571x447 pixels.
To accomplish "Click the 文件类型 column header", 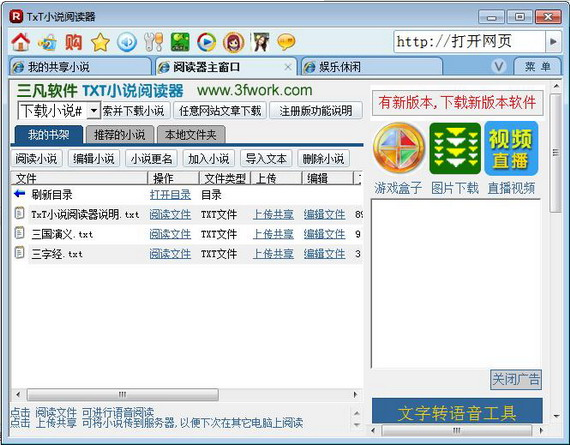I will click(225, 179).
